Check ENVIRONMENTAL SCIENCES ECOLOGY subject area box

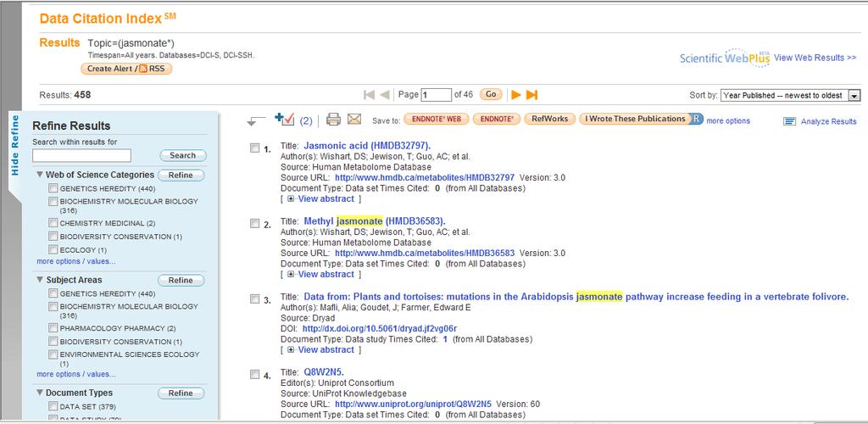pyautogui.click(x=53, y=354)
